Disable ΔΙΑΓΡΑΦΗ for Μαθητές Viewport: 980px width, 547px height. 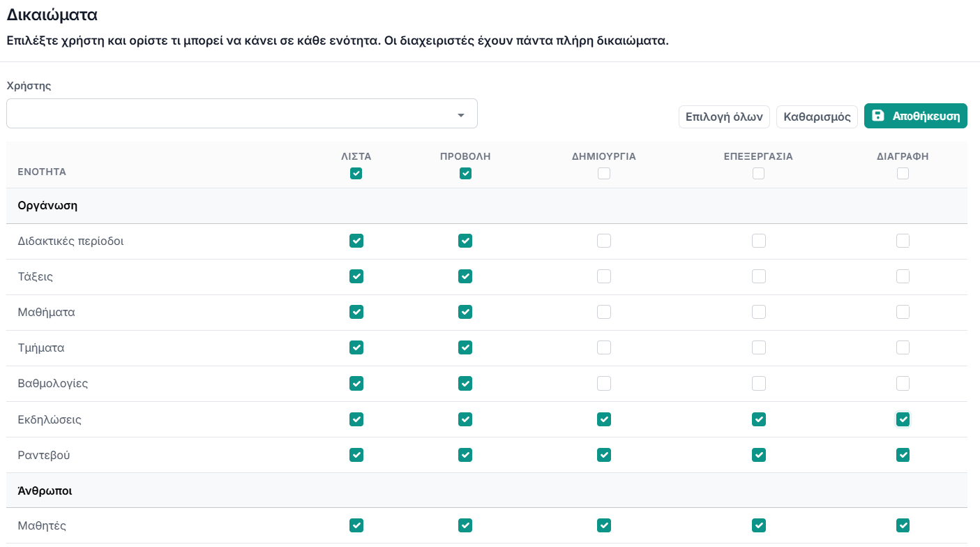pos(903,525)
